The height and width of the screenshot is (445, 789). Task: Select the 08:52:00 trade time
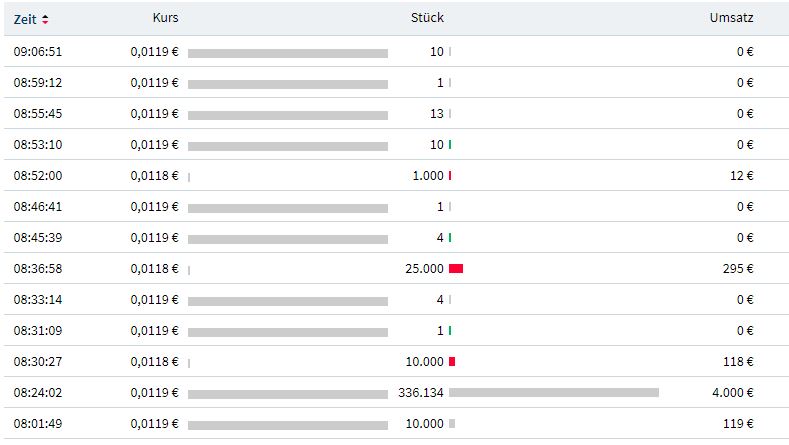(38, 176)
